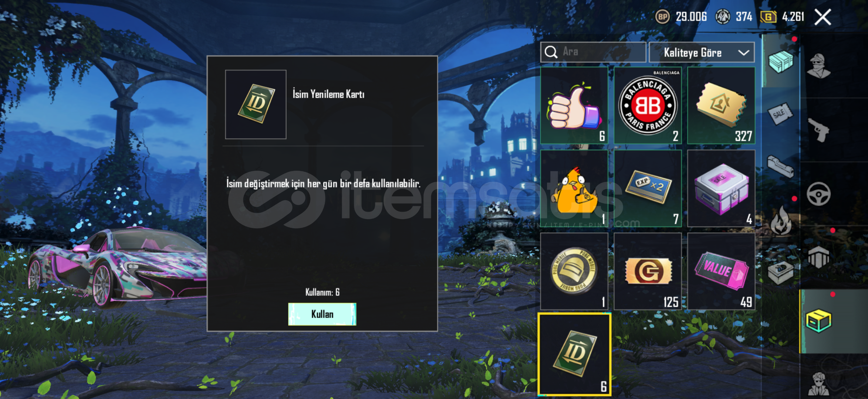Select the EXP x2 card item
Viewport: 868px width, 399px height.
tap(648, 188)
